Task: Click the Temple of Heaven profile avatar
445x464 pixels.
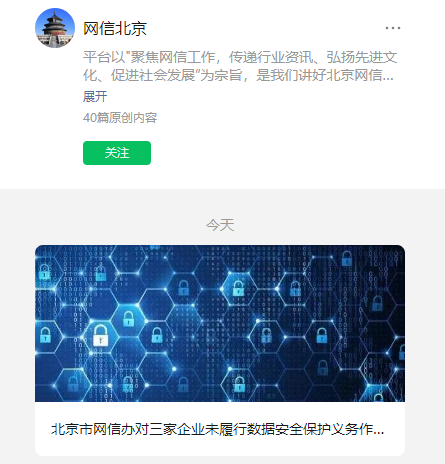Action: click(x=55, y=28)
